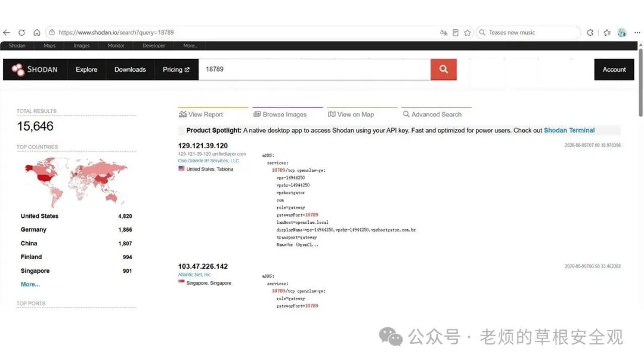The image size is (644, 363).
Task: Expand More... countries list
Action: click(x=30, y=284)
